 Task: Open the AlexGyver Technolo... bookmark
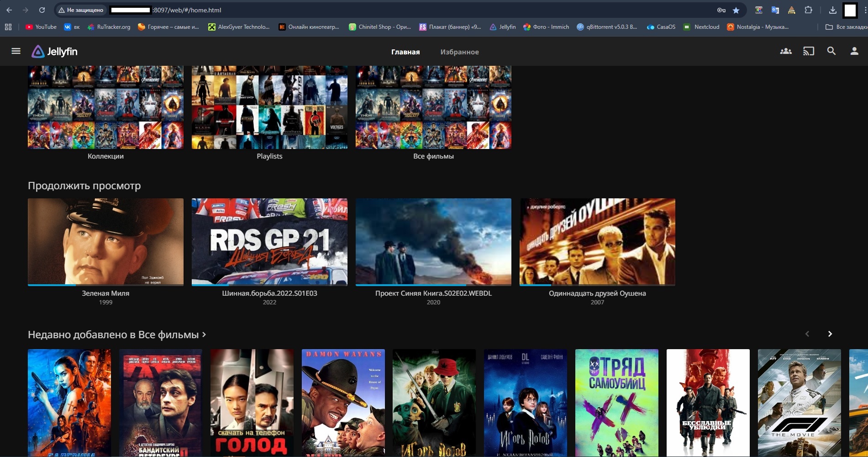[239, 27]
